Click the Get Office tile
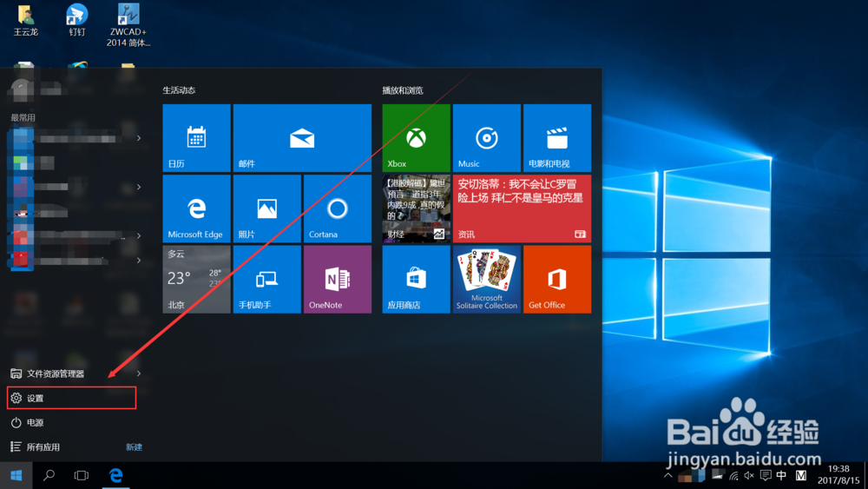This screenshot has width=868, height=489. pyautogui.click(x=557, y=279)
